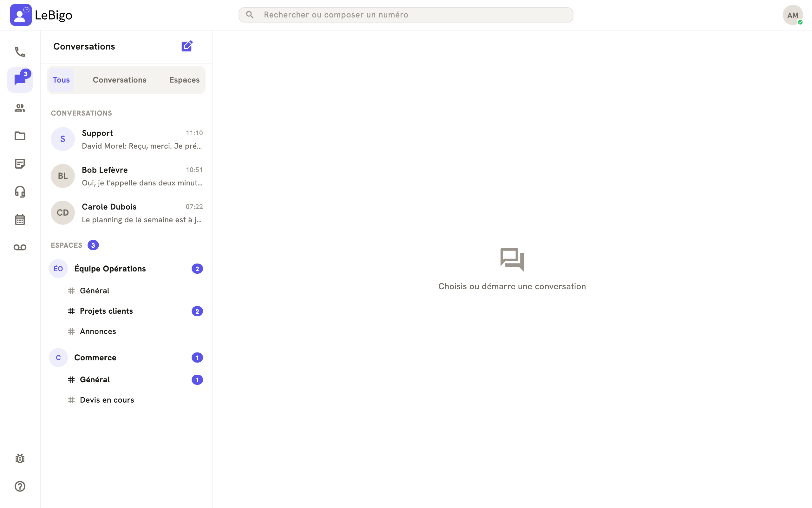
Task: Click the S avatar of Support
Action: click(x=63, y=139)
